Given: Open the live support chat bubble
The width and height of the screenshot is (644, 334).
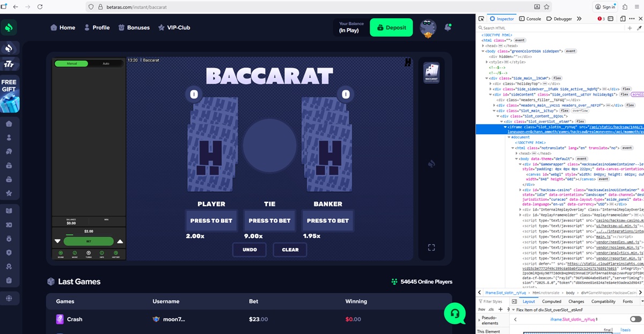Looking at the screenshot, I should point(455,313).
